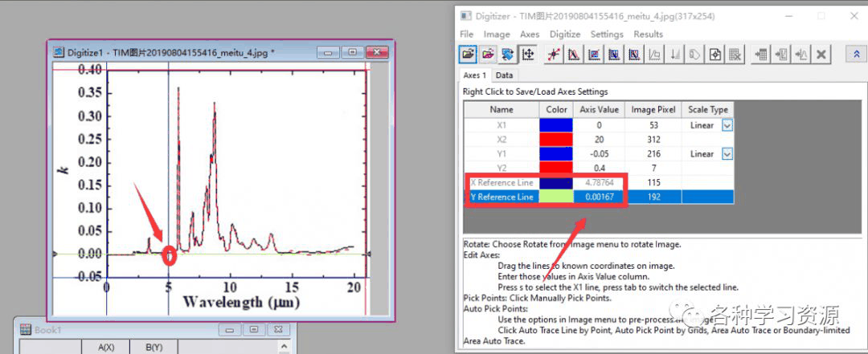Click the Import image folder icon

pos(467,55)
